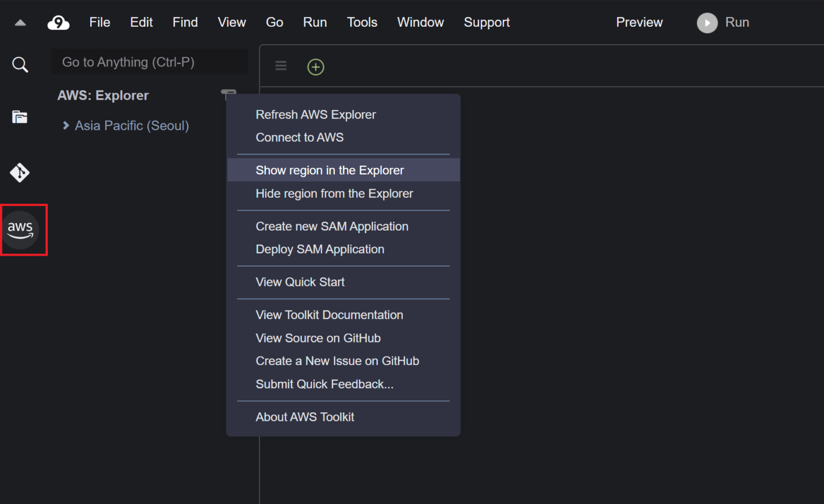Click the Run play button icon
Viewport: 824px width, 504px height.
[x=707, y=23]
